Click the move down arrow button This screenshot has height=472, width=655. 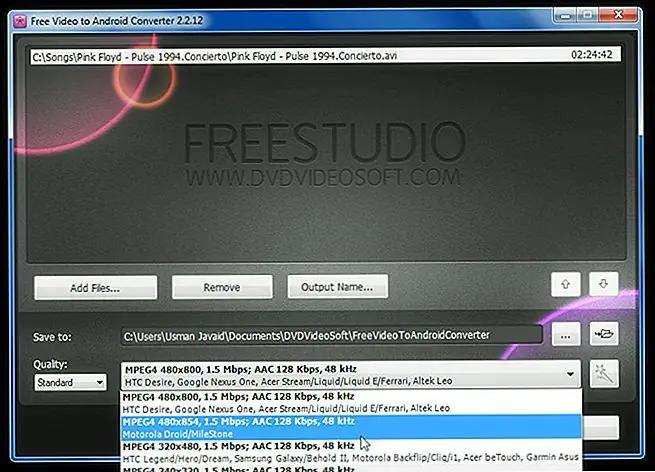click(603, 285)
